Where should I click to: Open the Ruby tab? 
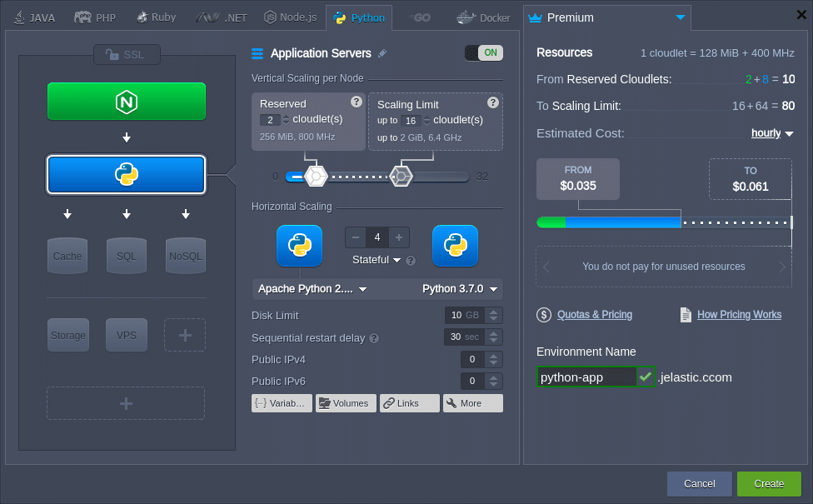click(x=156, y=17)
